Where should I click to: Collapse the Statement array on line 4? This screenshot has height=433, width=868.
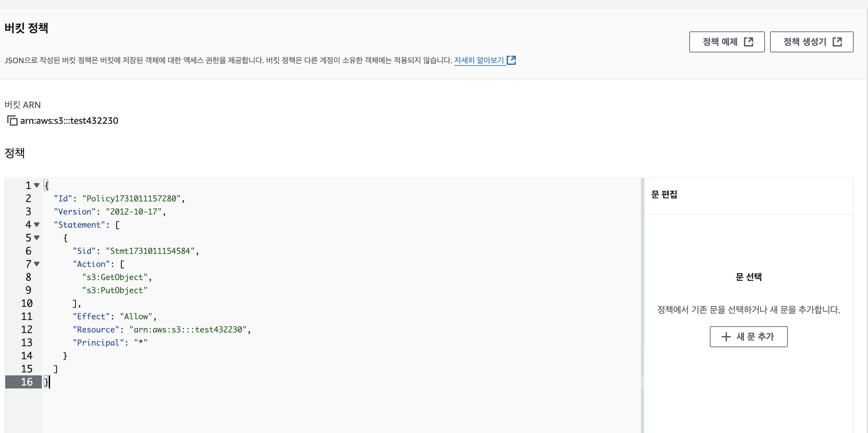37,225
